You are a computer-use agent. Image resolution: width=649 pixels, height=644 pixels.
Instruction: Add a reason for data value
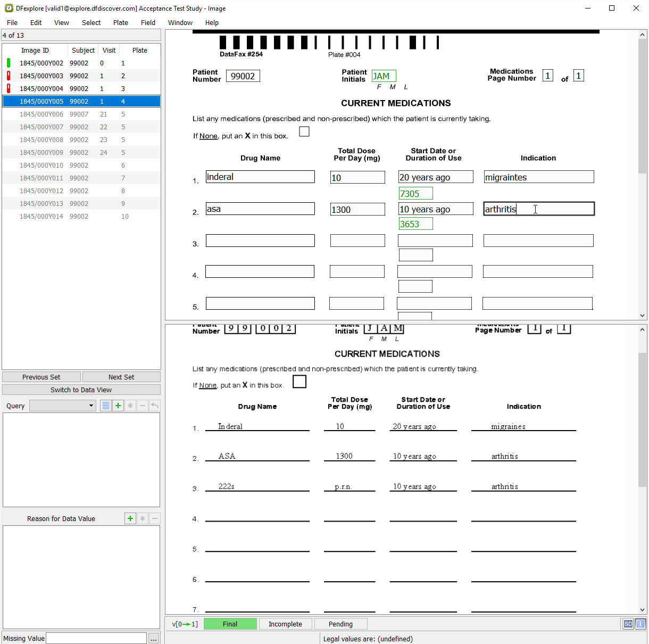click(130, 518)
